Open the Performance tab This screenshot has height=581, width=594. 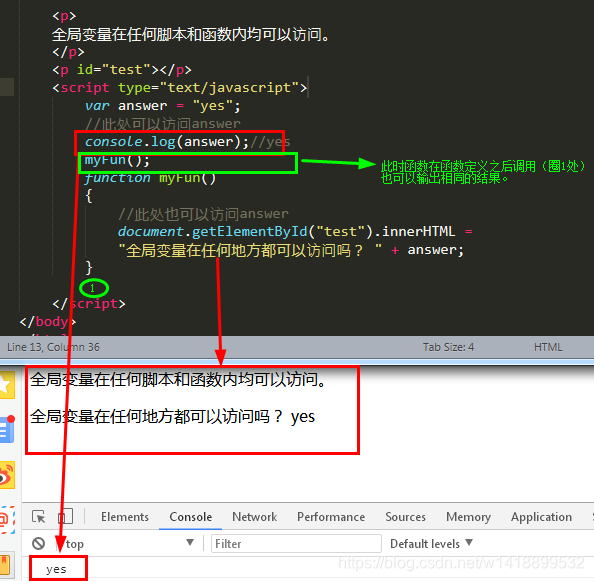click(x=331, y=517)
